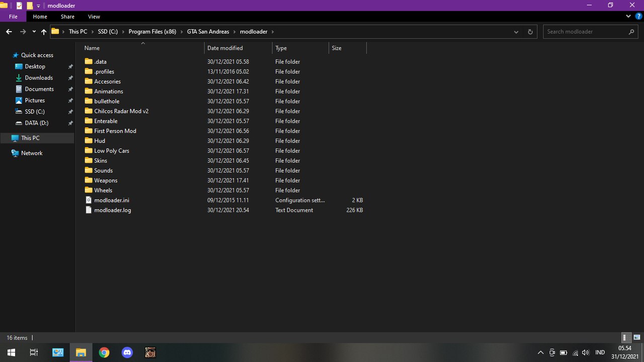Click New folder quick access icon

pos(30,6)
